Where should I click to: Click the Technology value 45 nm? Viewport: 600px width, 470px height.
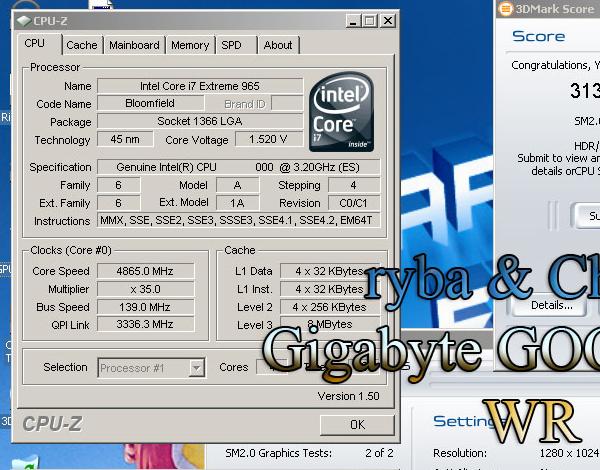click(x=125, y=139)
